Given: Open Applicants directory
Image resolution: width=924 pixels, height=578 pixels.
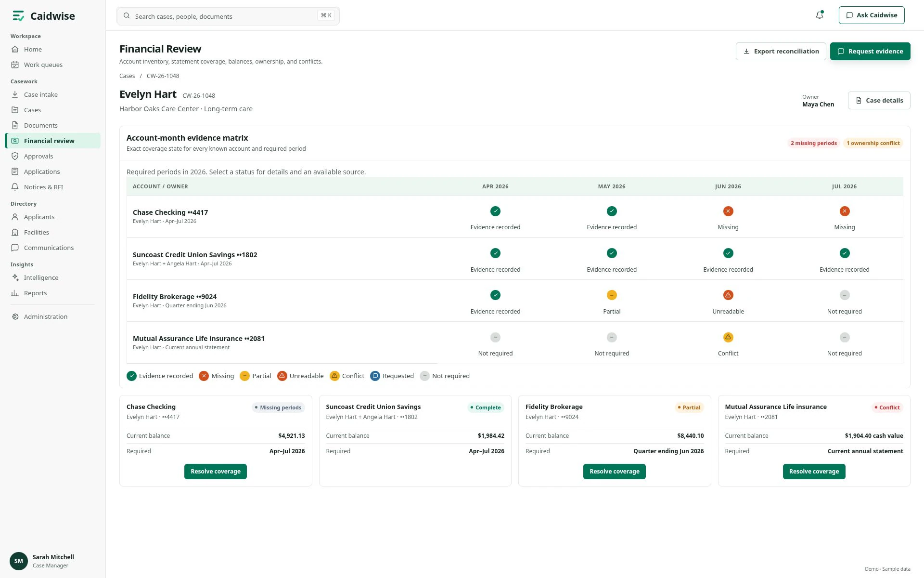Looking at the screenshot, I should (x=53, y=217).
